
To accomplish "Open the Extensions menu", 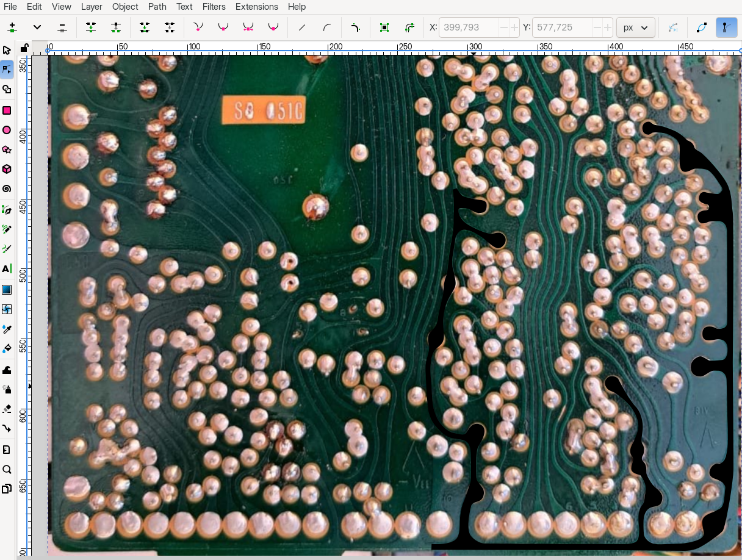I will [256, 7].
